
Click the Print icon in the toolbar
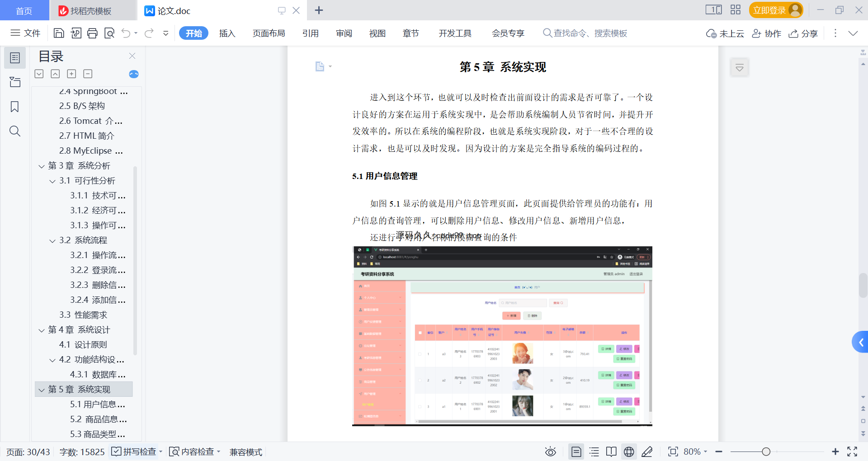pos(92,33)
